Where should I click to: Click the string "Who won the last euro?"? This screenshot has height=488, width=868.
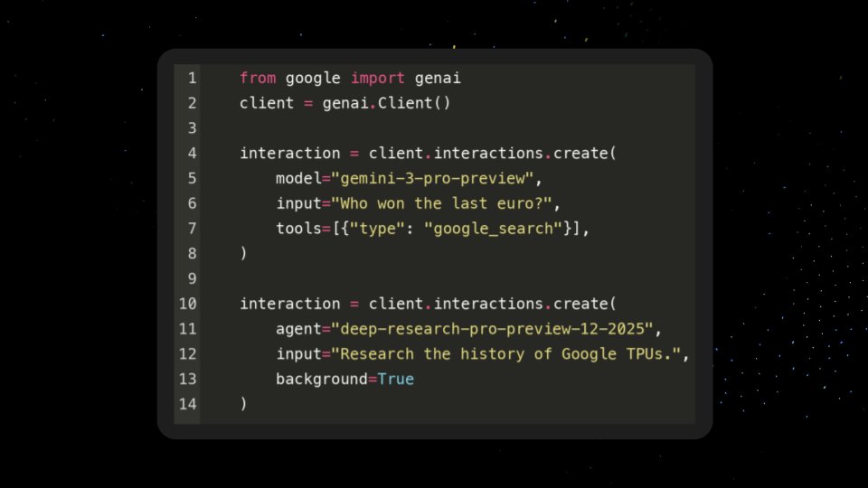[442, 203]
